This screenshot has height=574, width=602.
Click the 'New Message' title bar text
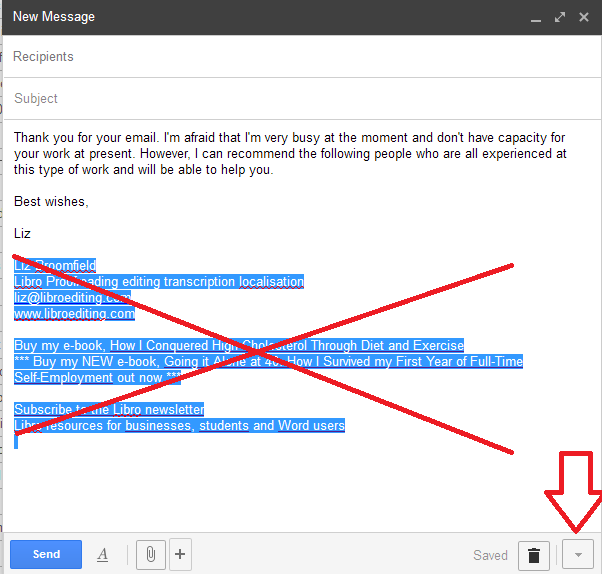click(54, 17)
